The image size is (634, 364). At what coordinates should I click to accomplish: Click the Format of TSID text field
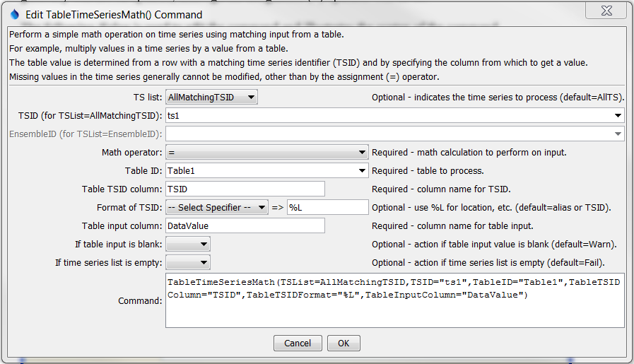[327, 207]
